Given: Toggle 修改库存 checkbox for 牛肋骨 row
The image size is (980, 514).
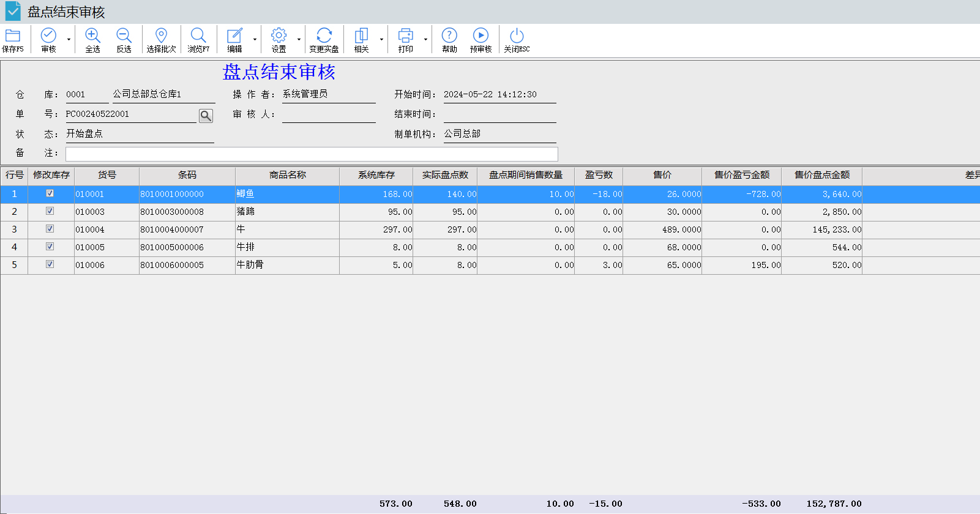Looking at the screenshot, I should (50, 264).
